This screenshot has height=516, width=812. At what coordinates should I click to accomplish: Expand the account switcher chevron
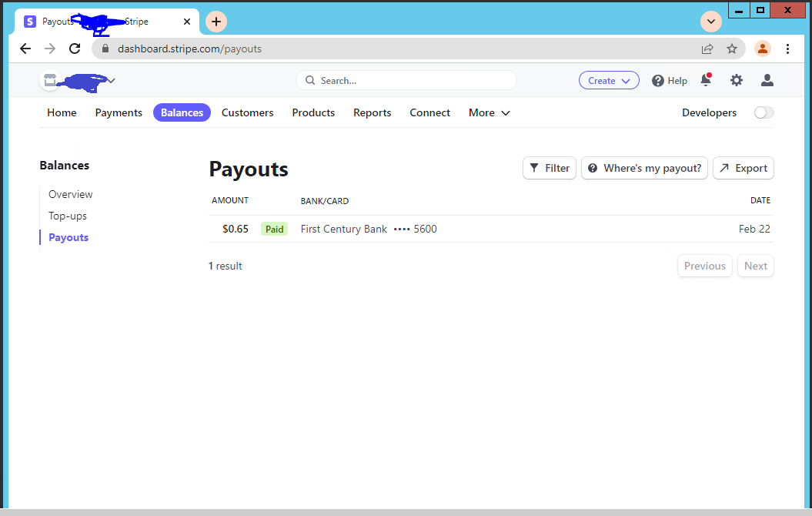click(x=112, y=80)
